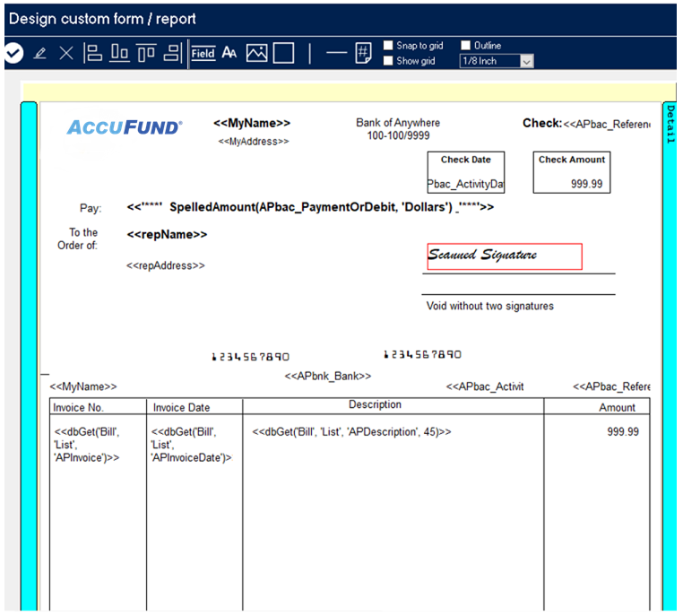683x616 pixels.
Task: Select the pencil edit tool
Action: (39, 54)
